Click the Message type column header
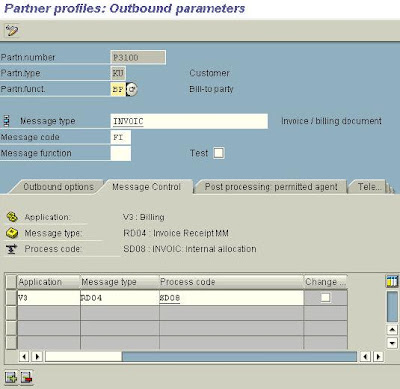This screenshot has width=400, height=389. [x=120, y=282]
